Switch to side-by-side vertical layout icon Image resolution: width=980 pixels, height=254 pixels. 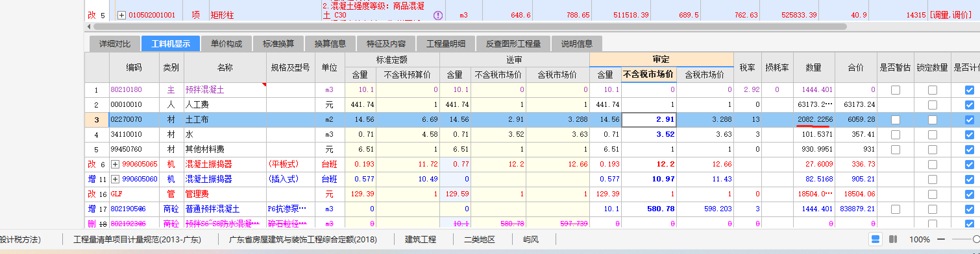pyautogui.click(x=892, y=239)
